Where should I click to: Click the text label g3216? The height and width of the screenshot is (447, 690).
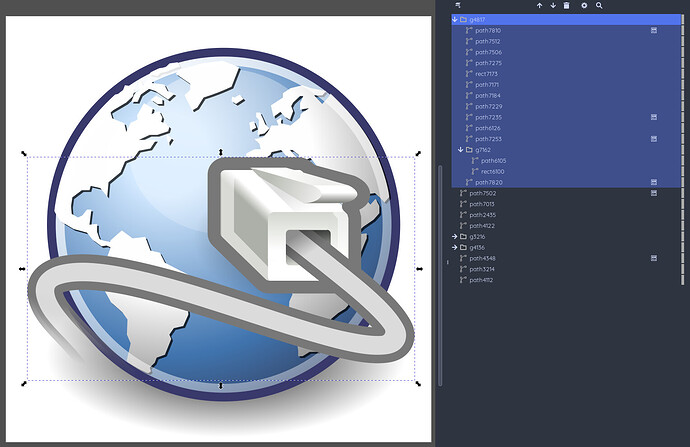coord(477,237)
